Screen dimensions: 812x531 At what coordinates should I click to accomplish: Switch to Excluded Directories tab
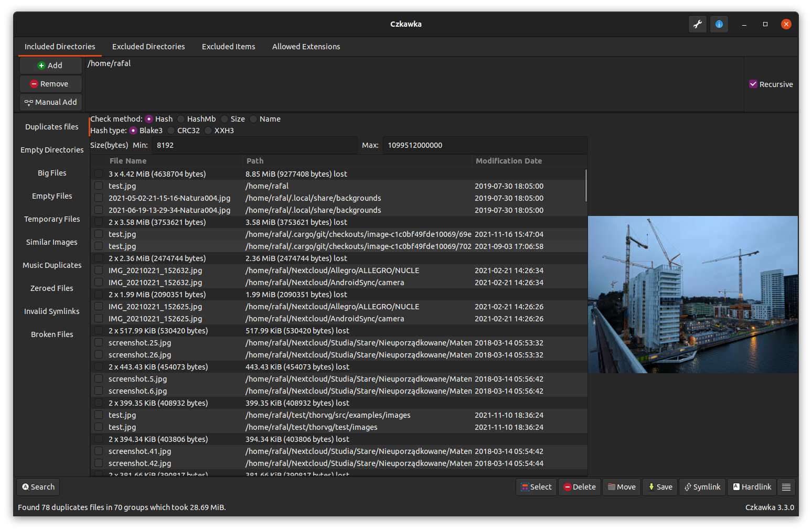(148, 47)
